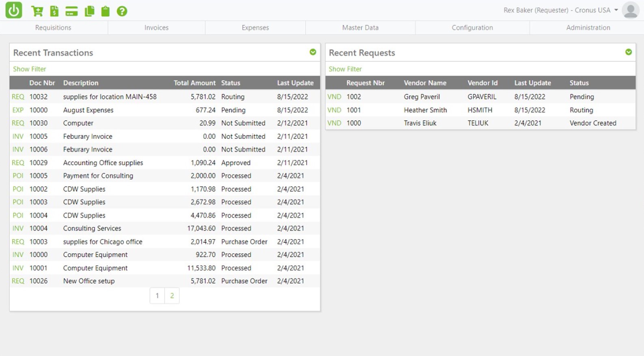
Task: Open the clipboard icon in top toolbar
Action: 106,11
